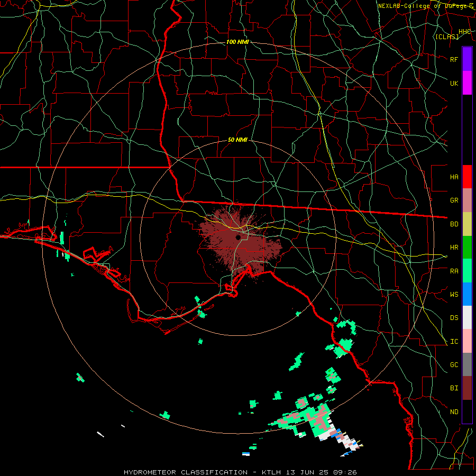
Task: Select the 'ND' legend label text
Action: [454, 412]
